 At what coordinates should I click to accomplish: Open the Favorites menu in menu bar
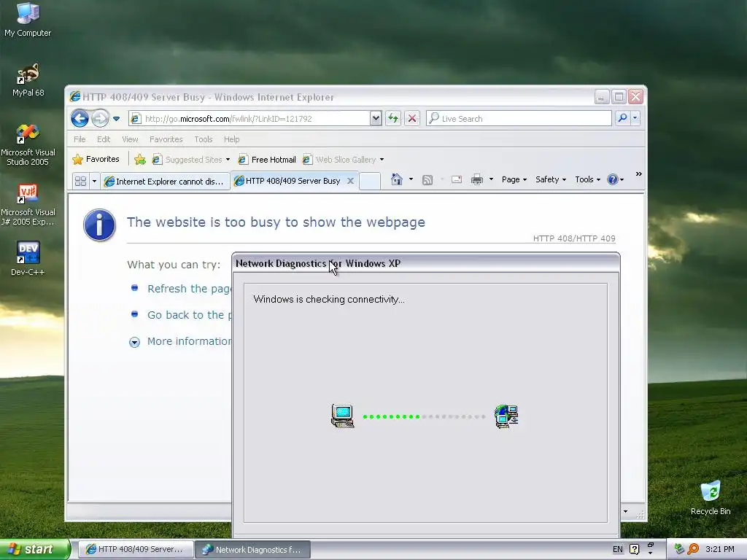point(166,139)
